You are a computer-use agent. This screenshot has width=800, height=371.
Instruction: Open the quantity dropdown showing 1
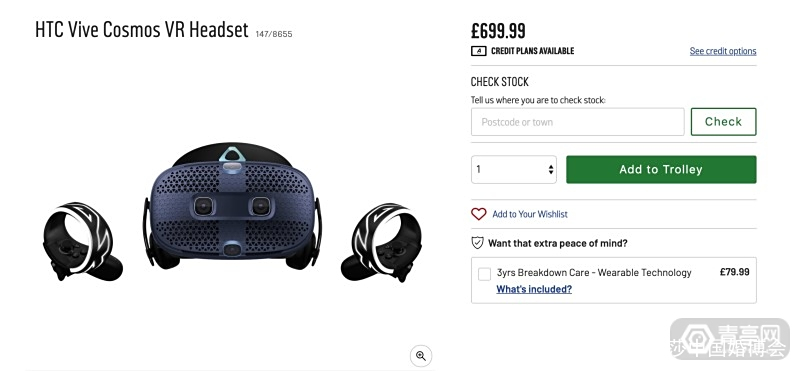tap(514, 169)
